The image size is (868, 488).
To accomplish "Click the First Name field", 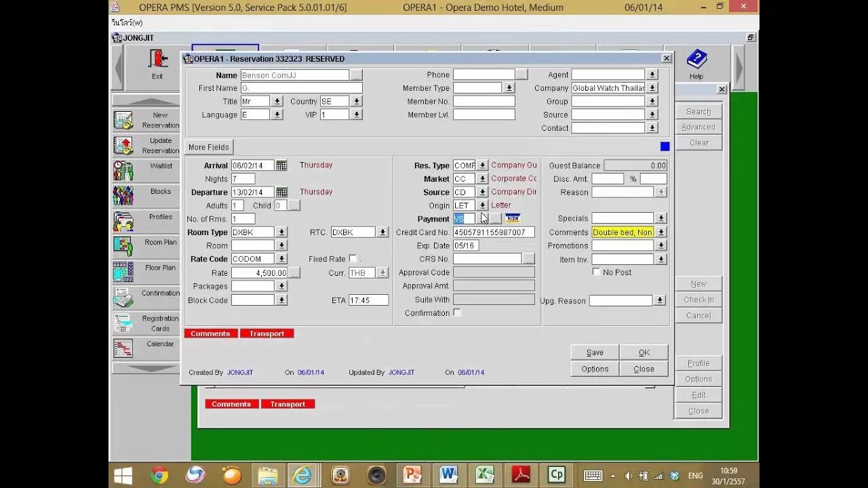I will pos(301,88).
